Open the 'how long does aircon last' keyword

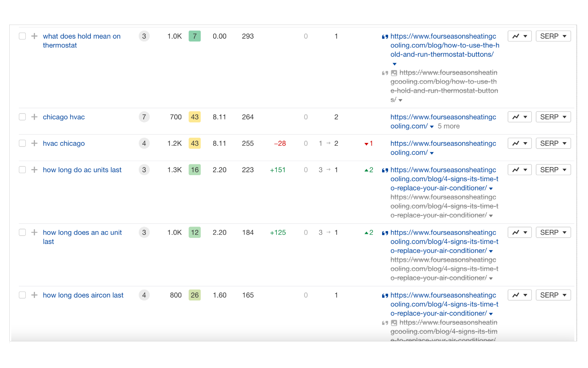click(x=83, y=295)
